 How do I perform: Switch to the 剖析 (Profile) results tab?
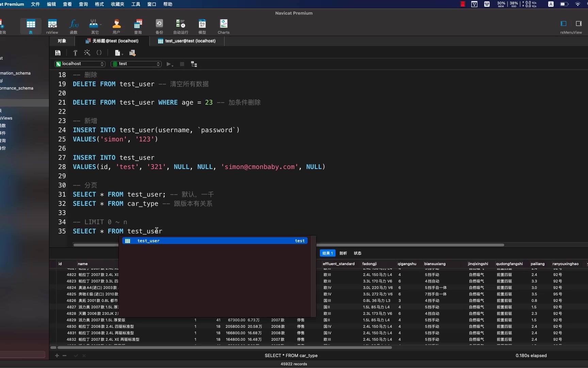(343, 253)
